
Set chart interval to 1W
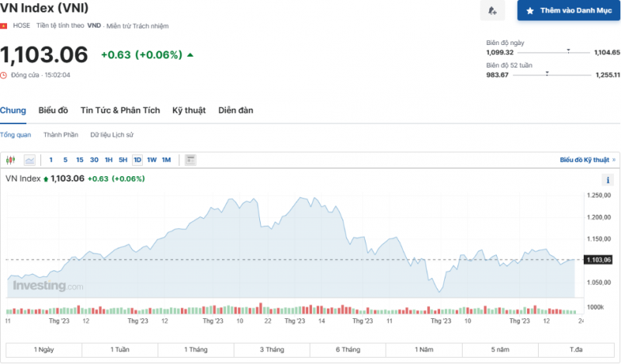pyautogui.click(x=151, y=160)
